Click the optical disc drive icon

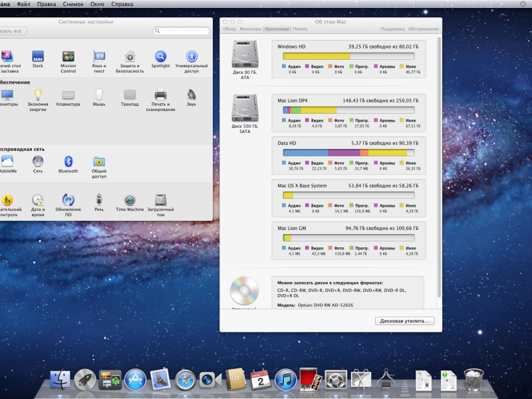244,291
